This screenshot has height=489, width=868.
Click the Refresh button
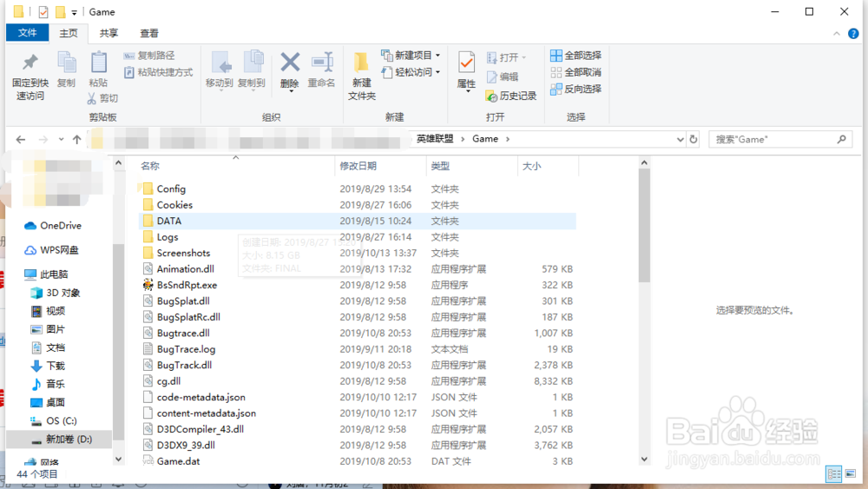(693, 140)
